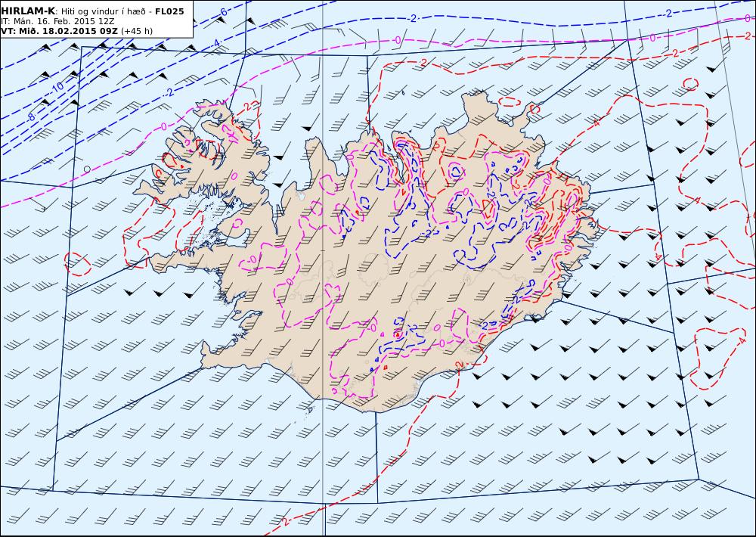
Task: Click the FL025 flight level label
Action: [169, 11]
